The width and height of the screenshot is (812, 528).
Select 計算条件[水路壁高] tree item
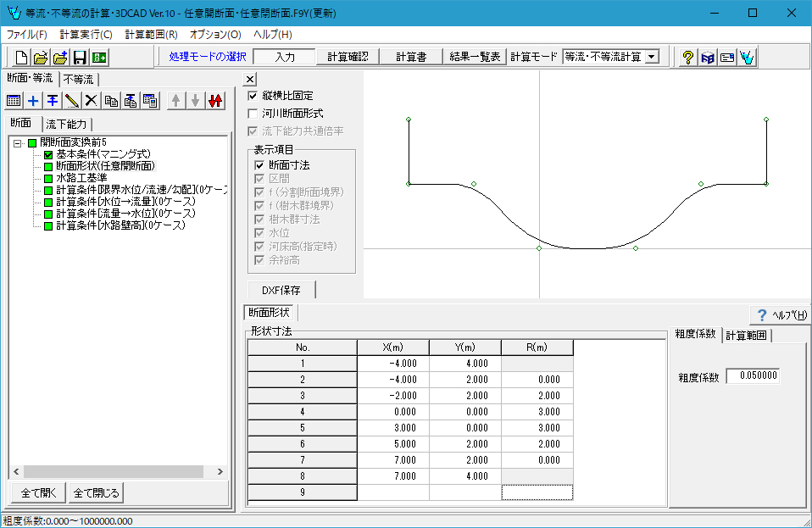click(120, 225)
